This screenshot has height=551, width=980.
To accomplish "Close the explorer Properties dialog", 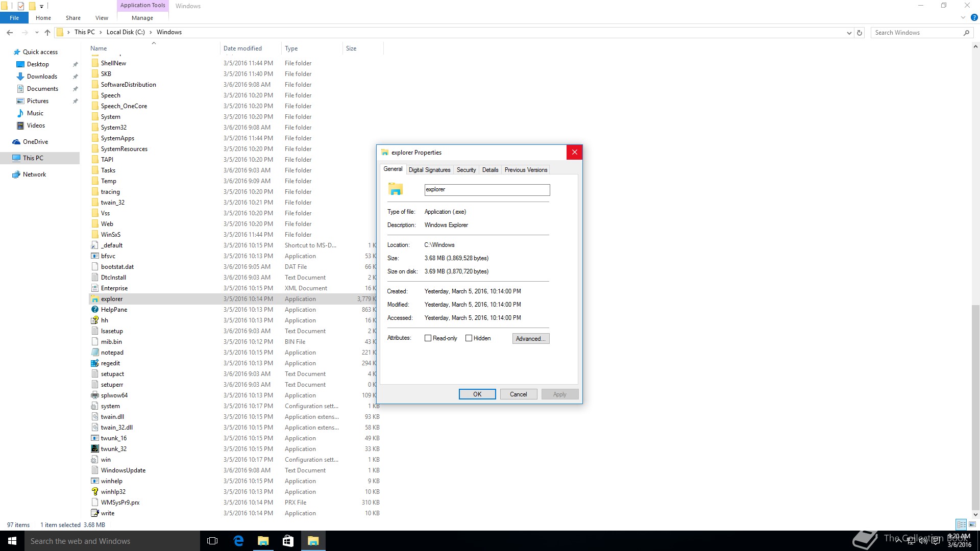I will tap(574, 152).
